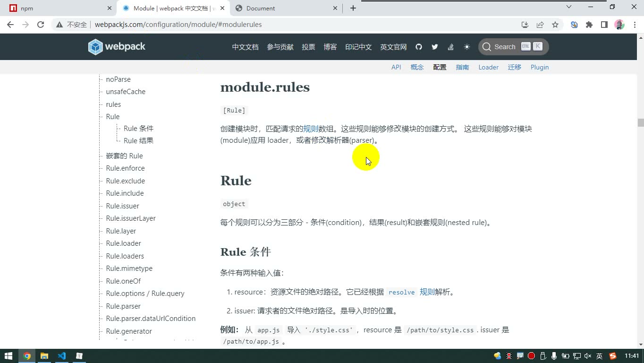Toggle the light/dark theme sun icon

click(x=467, y=47)
